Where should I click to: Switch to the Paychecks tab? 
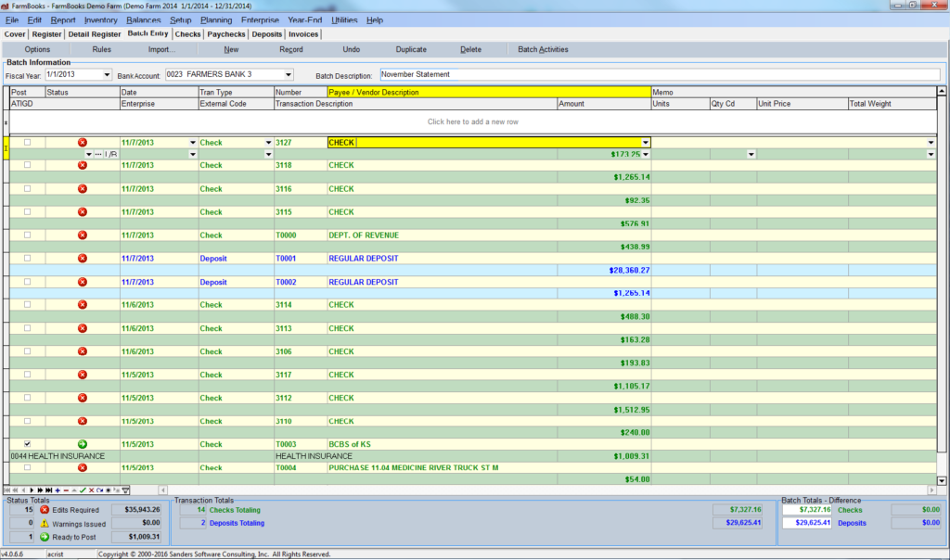(227, 33)
